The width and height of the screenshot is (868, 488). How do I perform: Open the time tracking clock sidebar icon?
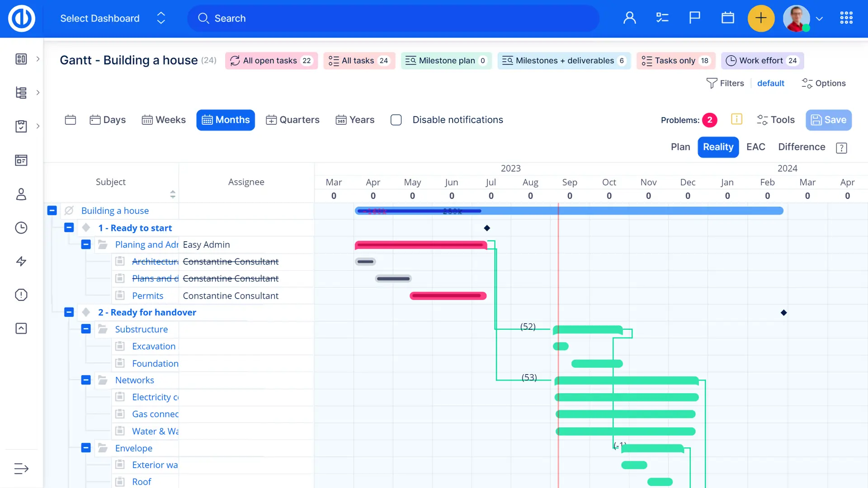click(21, 228)
